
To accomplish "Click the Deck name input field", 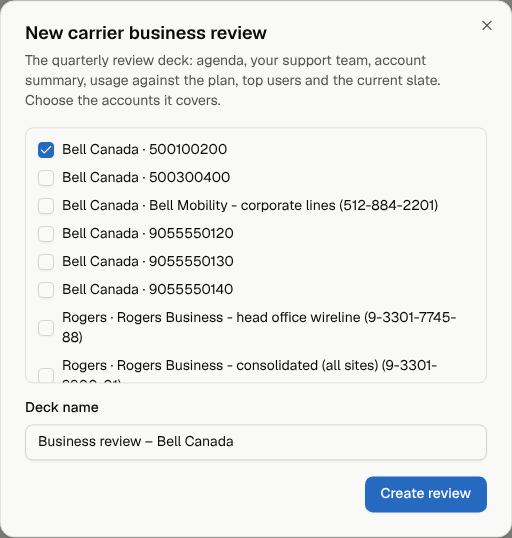I will (x=256, y=442).
